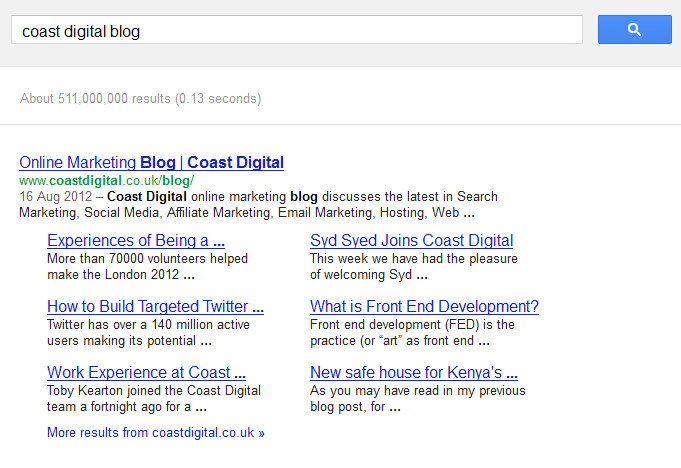This screenshot has width=681, height=468.
Task: Click the snippet defining front end development (FED)
Action: pyautogui.click(x=412, y=332)
